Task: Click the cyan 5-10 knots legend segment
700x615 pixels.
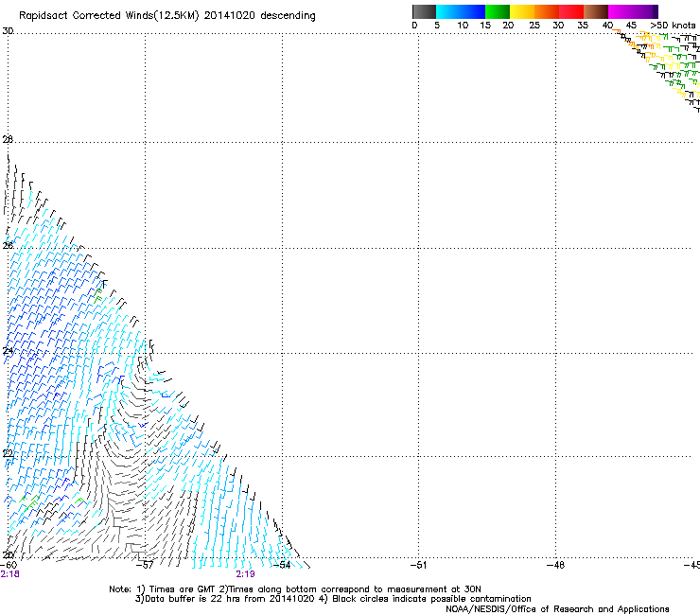Action: (x=447, y=11)
